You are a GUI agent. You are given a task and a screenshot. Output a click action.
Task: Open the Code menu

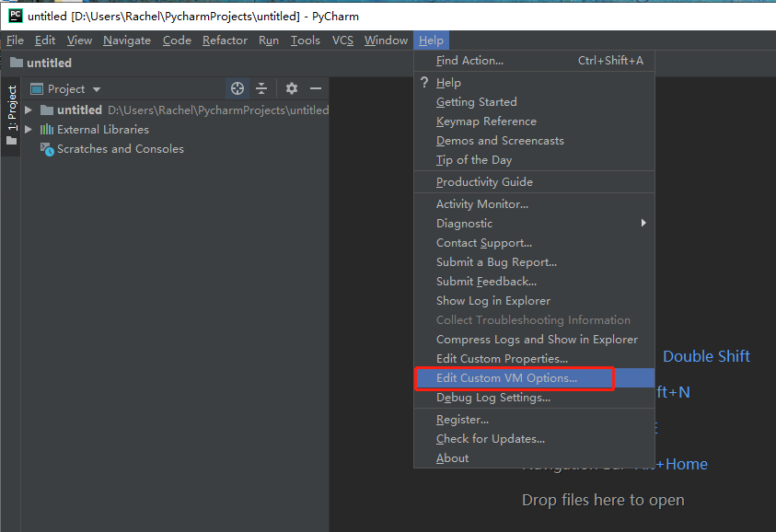(x=177, y=40)
